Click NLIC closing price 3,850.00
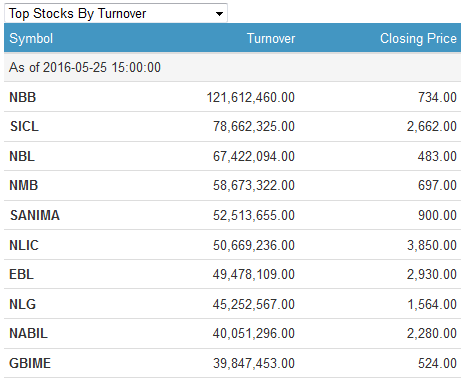The width and height of the screenshot is (461, 378). pos(432,246)
